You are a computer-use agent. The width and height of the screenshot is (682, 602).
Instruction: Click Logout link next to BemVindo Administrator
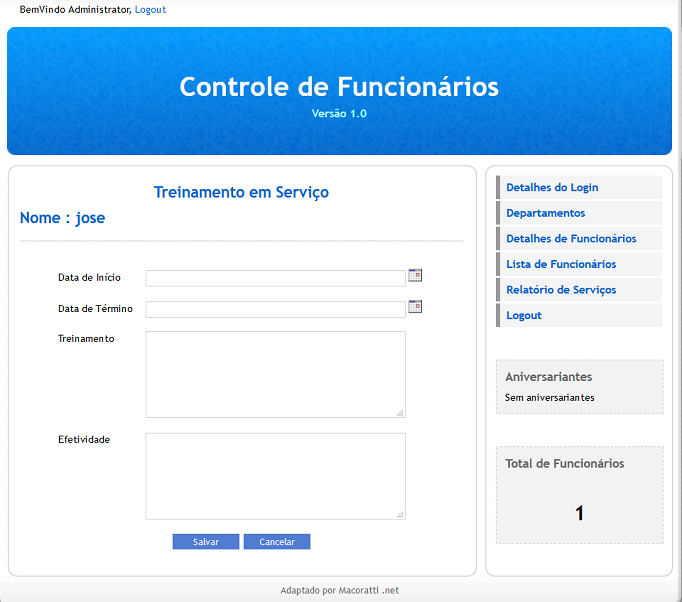coord(150,10)
